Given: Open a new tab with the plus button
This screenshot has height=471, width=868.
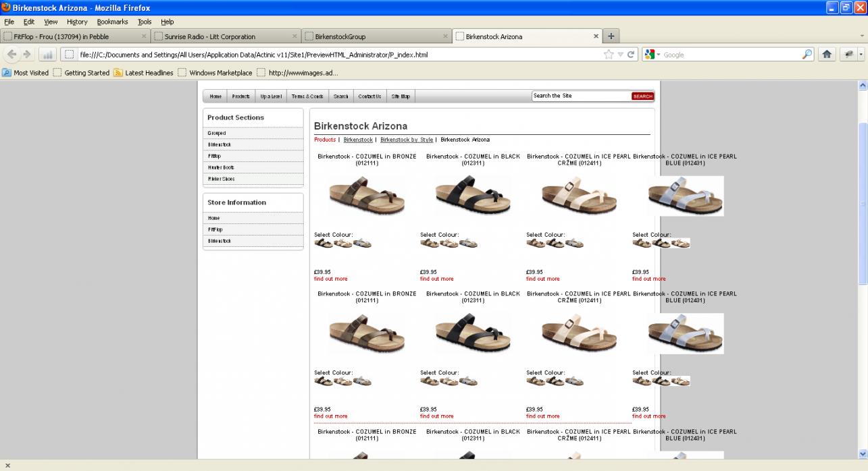Looking at the screenshot, I should [611, 36].
